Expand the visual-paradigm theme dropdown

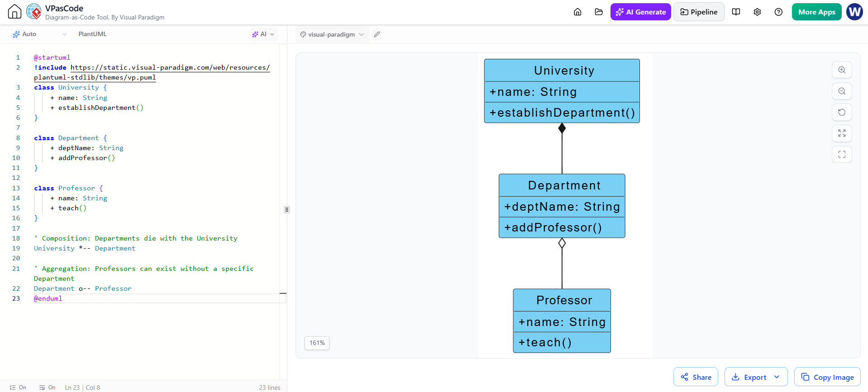click(x=332, y=34)
